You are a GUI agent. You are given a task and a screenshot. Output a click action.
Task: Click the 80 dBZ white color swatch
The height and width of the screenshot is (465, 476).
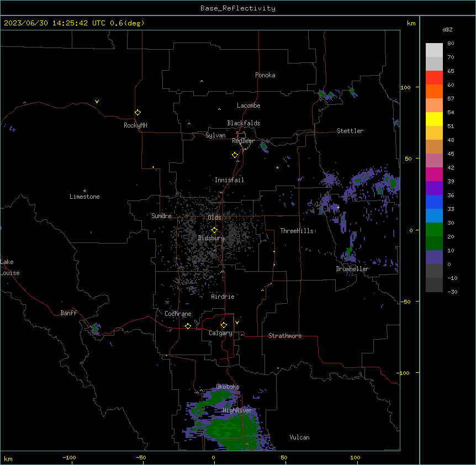point(434,50)
